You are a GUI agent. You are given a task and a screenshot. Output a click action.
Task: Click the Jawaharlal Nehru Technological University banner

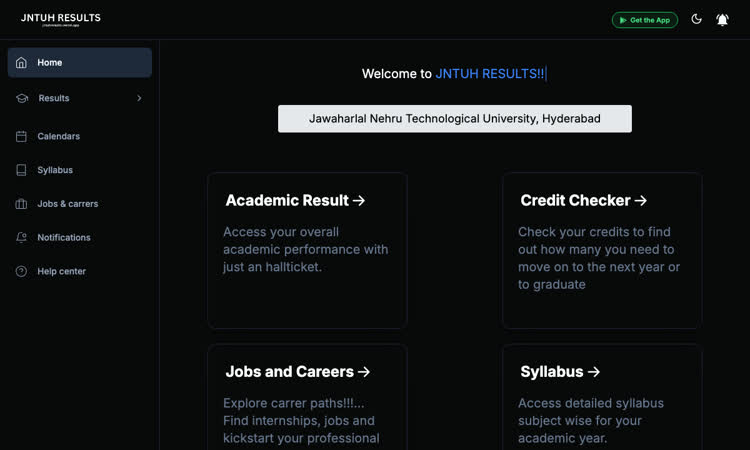point(454,119)
